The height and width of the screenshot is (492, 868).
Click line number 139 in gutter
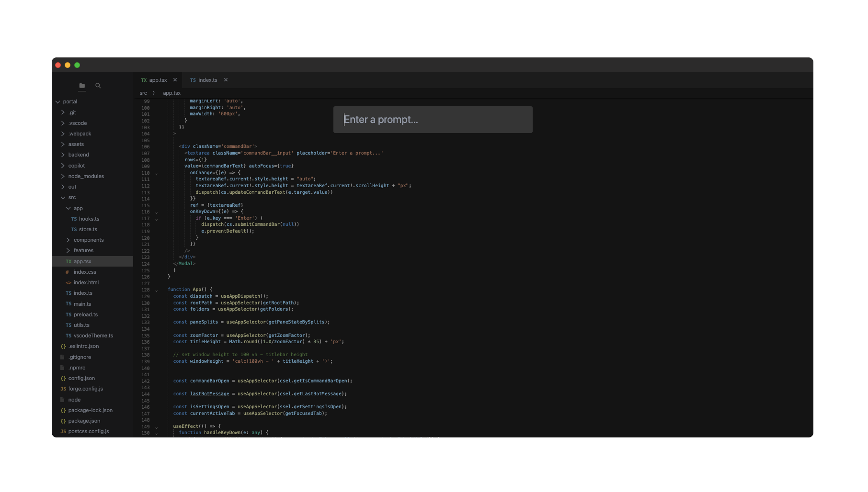point(146,361)
